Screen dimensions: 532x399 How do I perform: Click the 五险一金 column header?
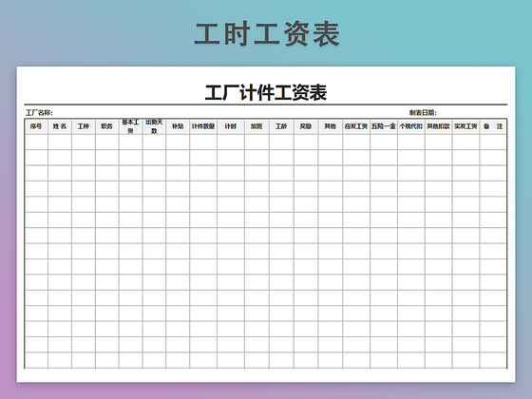pyautogui.click(x=384, y=126)
